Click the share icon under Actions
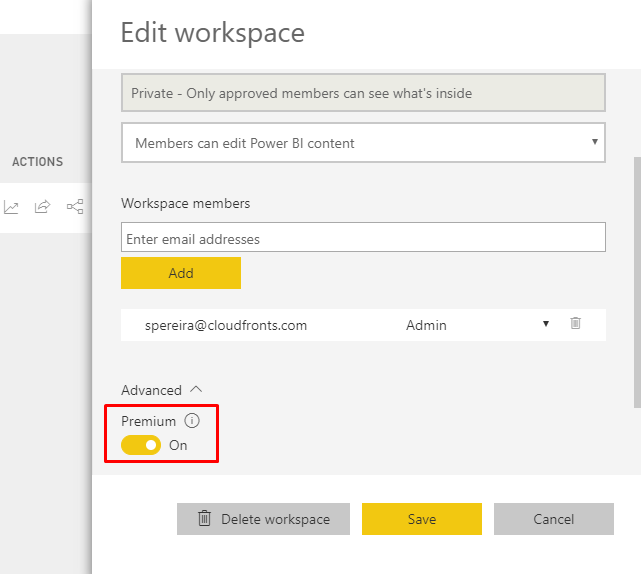 pos(42,207)
